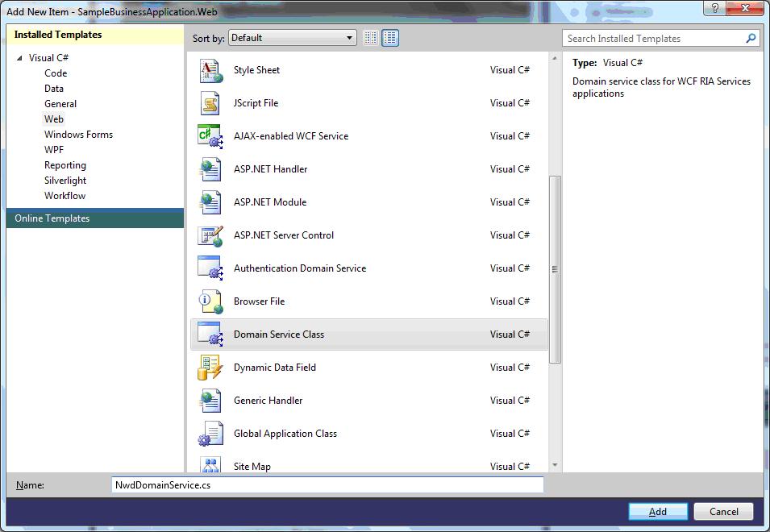Open the Installed Templates section

click(95, 35)
